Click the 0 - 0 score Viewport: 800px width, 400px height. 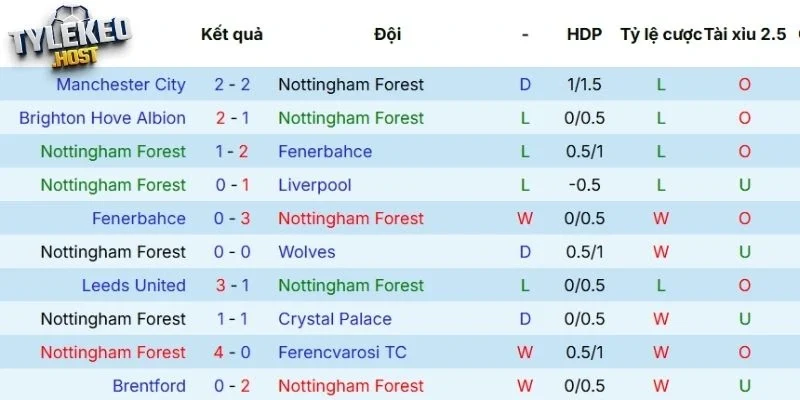233,252
